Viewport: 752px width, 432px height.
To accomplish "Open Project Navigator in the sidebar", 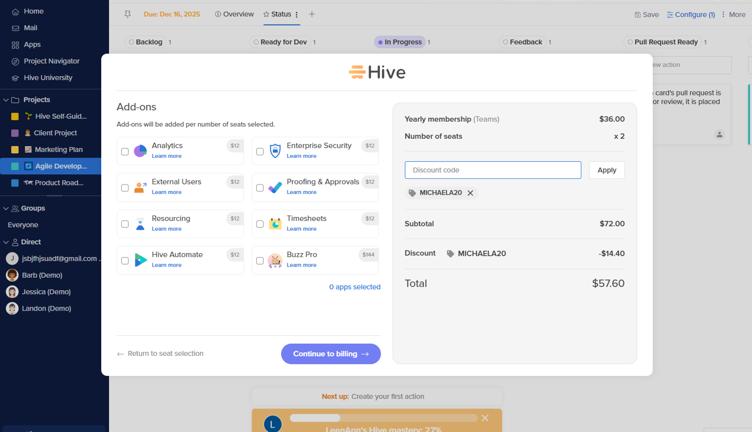I will click(x=51, y=61).
